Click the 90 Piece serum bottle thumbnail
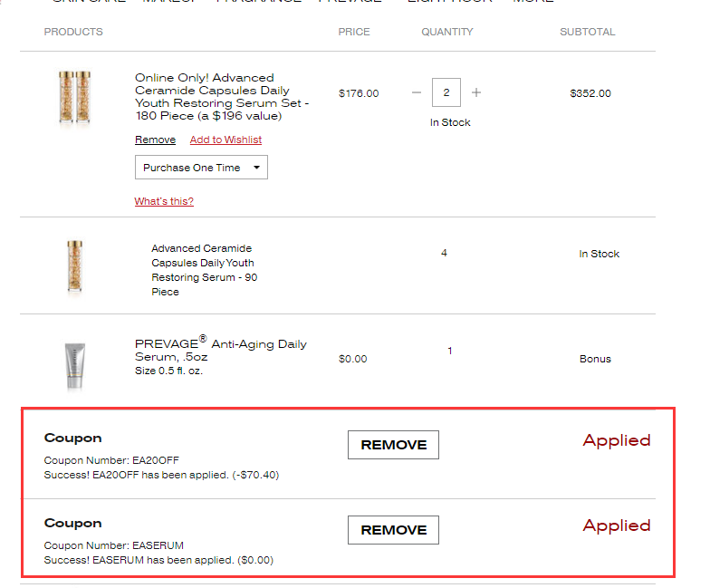This screenshot has height=588, width=710. 73,266
